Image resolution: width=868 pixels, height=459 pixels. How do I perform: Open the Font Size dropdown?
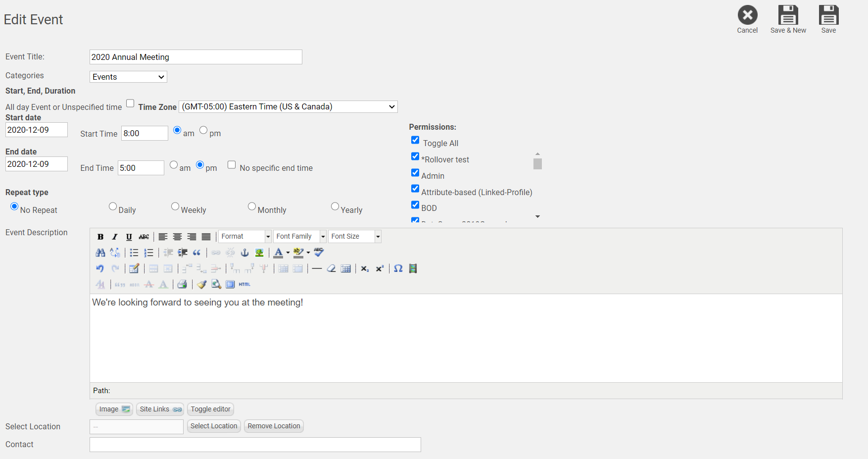(355, 237)
